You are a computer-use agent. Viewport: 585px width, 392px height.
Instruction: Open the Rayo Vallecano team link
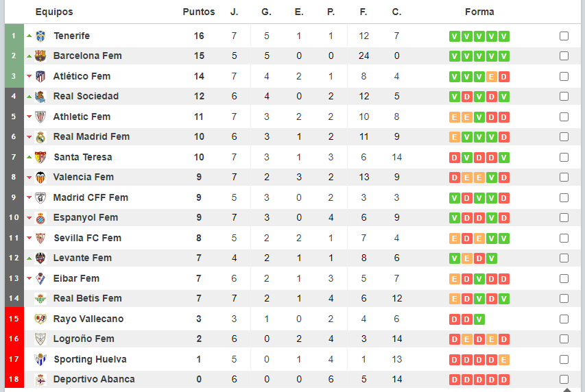[x=88, y=319]
